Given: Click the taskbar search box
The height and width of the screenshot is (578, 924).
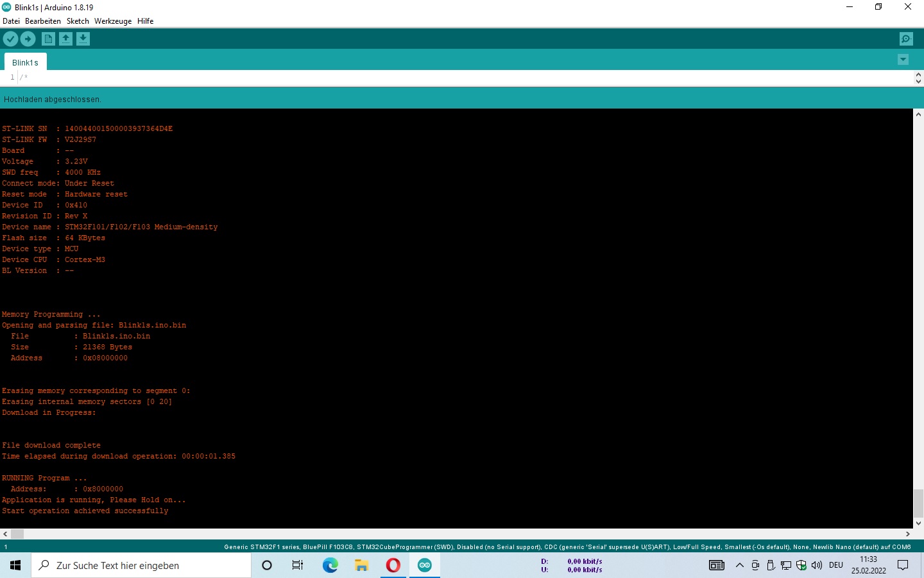Looking at the screenshot, I should click(x=141, y=565).
